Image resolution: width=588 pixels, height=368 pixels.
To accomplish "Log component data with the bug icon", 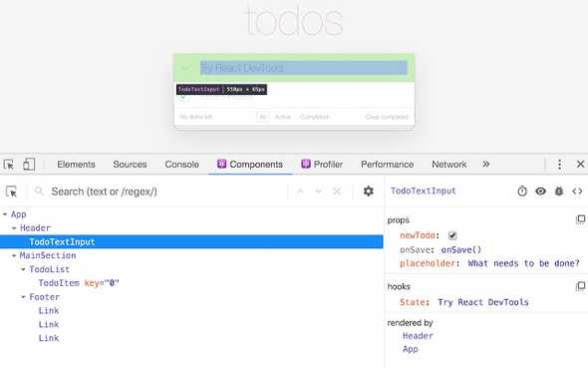I will pos(559,191).
